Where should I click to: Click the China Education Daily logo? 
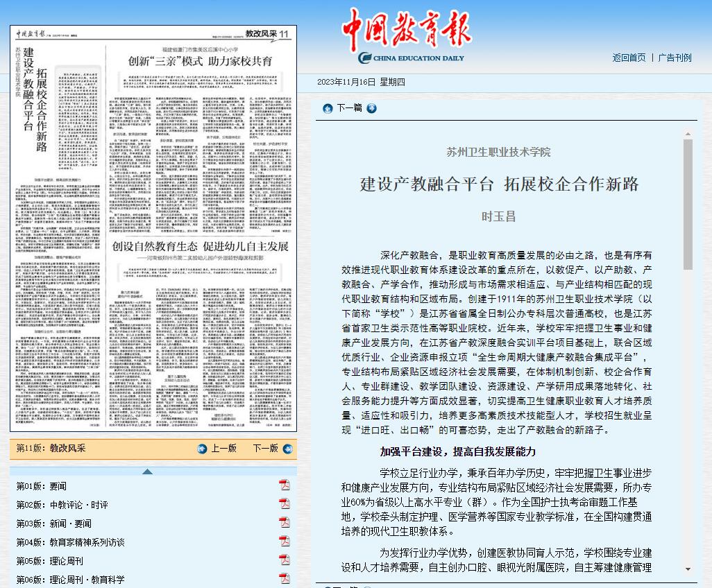(x=407, y=35)
